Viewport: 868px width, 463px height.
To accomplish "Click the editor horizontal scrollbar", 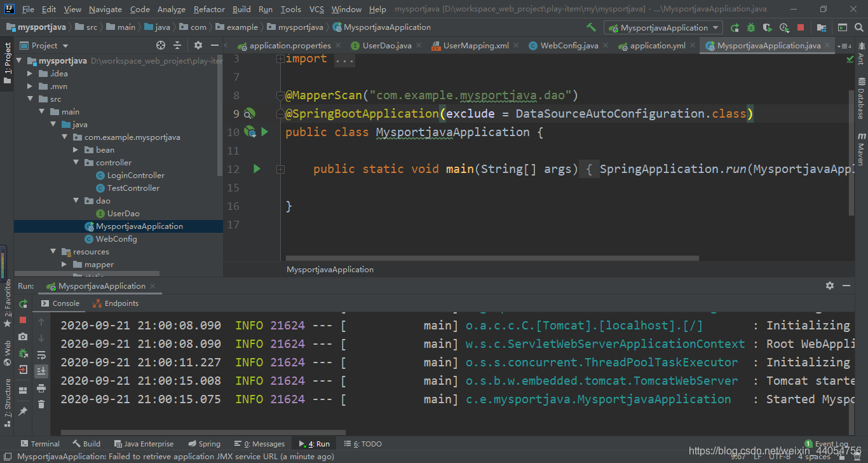I will [492, 258].
